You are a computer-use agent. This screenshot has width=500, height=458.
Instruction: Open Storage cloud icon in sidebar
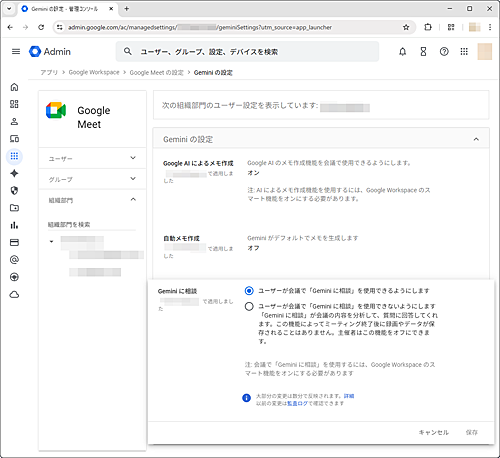[14, 295]
